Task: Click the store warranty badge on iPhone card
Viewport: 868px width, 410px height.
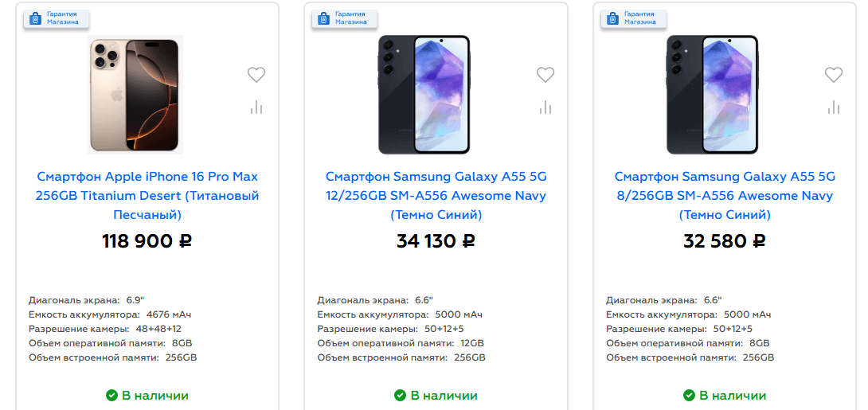Action: (x=55, y=18)
